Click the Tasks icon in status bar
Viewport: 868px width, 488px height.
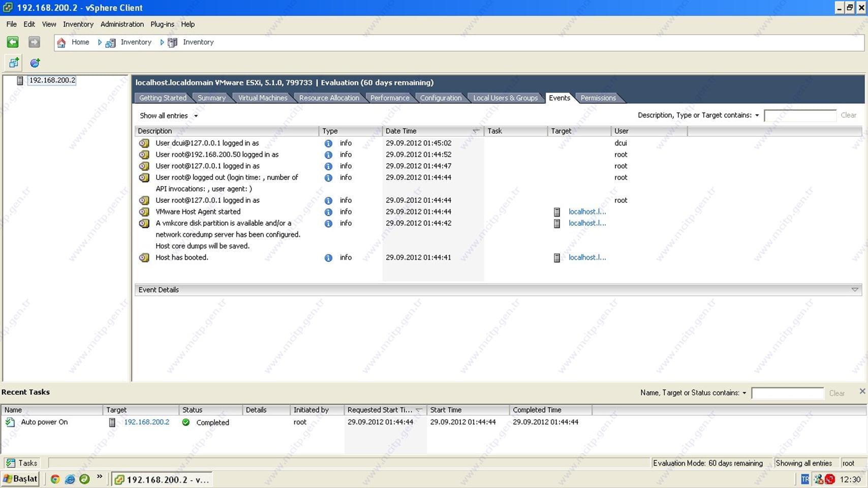(x=10, y=463)
